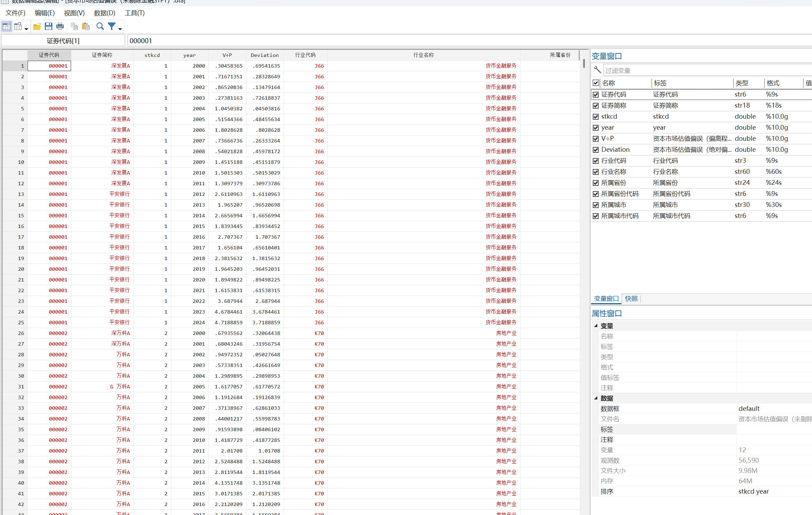Click the magnifier find icon
Image resolution: width=812 pixels, height=515 pixels.
click(100, 27)
